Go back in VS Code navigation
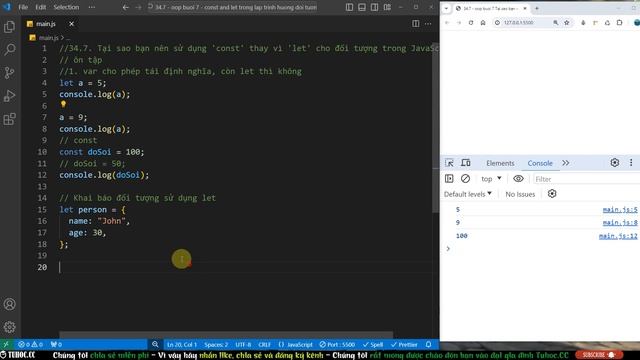 pos(126,7)
